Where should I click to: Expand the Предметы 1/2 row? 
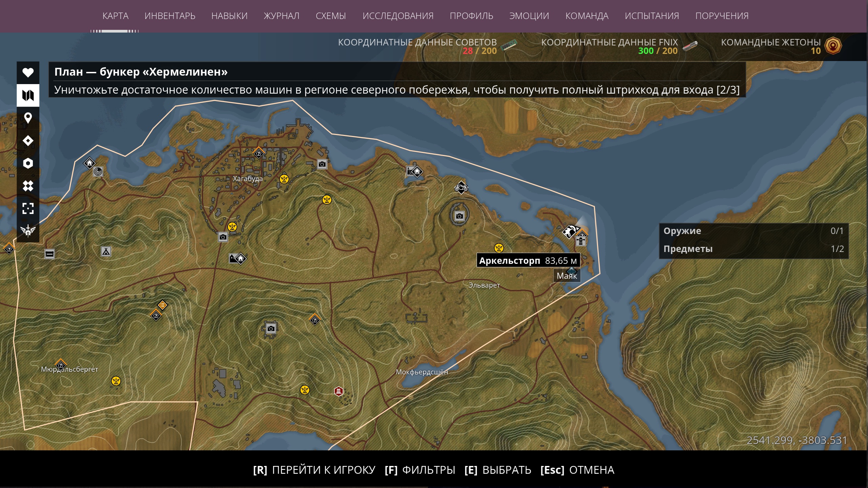tap(754, 249)
